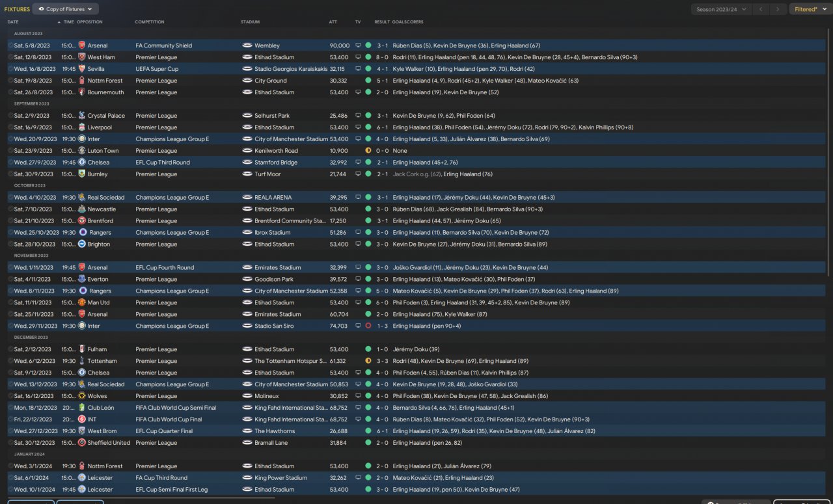This screenshot has height=504, width=833.
Task: Click the 90,000 attendance at Wembley
Action: pos(340,46)
